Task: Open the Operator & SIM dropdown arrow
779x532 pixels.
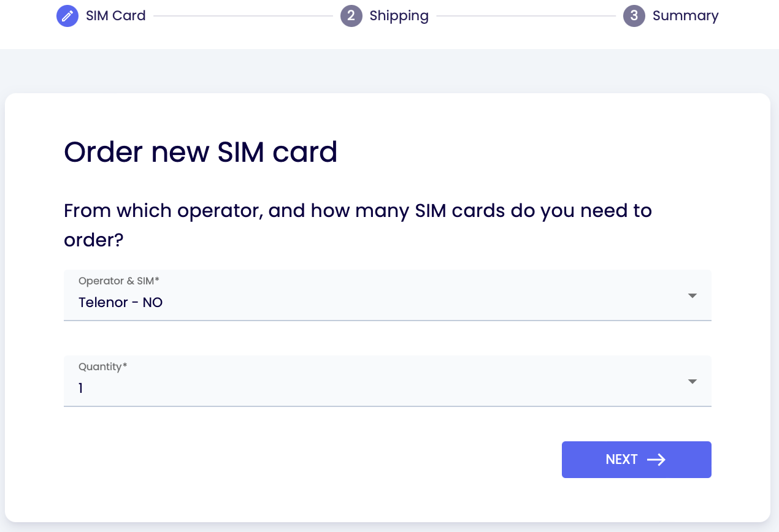Action: 692,295
